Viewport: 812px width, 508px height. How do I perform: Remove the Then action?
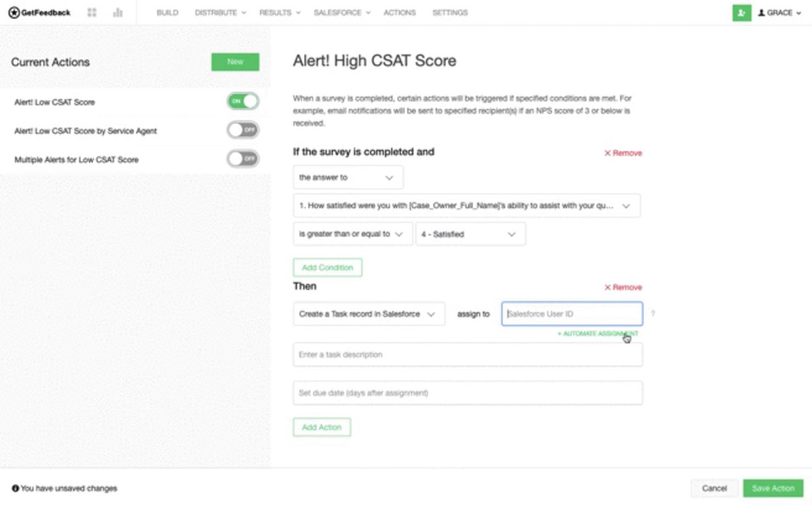(623, 287)
